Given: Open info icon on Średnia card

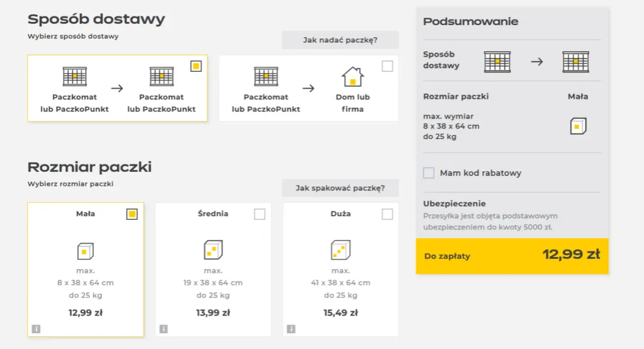Looking at the screenshot, I should (x=164, y=328).
